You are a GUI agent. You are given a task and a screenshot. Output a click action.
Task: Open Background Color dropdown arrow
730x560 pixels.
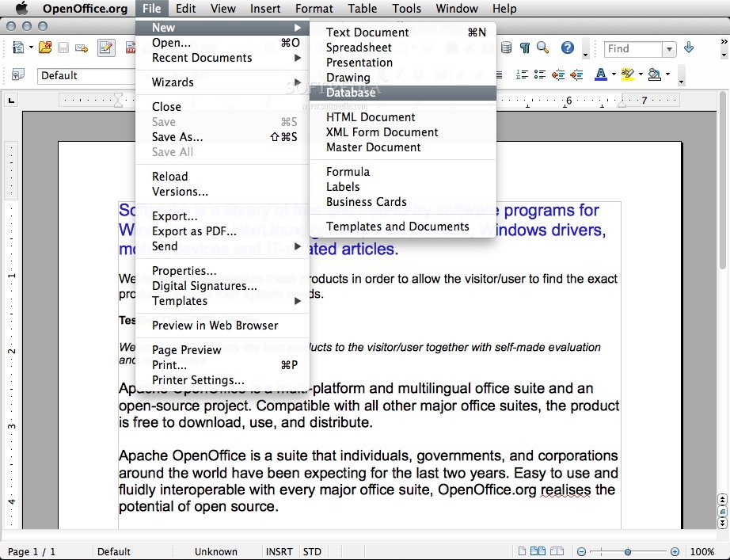tap(667, 74)
